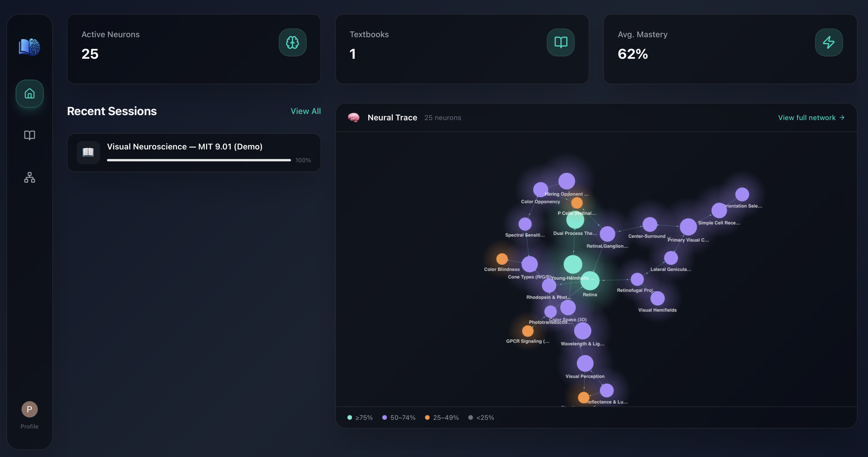Click the lightning icon on Avg. Mastery card
Viewport: 868px width, 457px height.
[828, 42]
